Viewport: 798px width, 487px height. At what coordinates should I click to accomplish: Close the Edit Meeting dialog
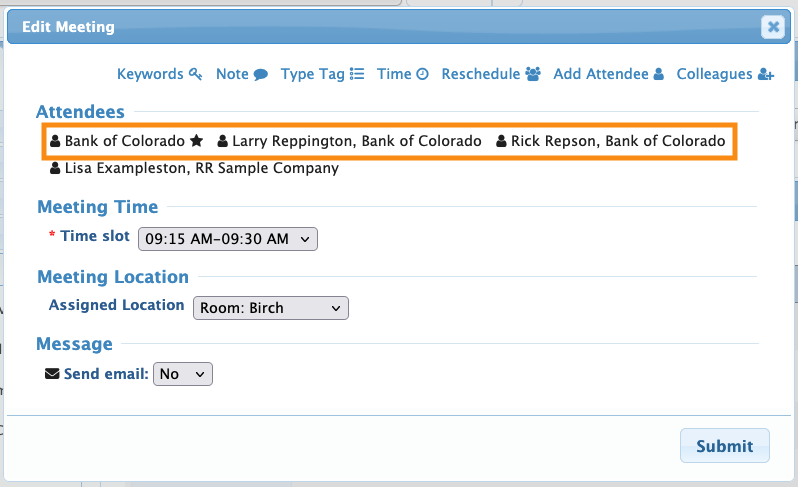(772, 27)
